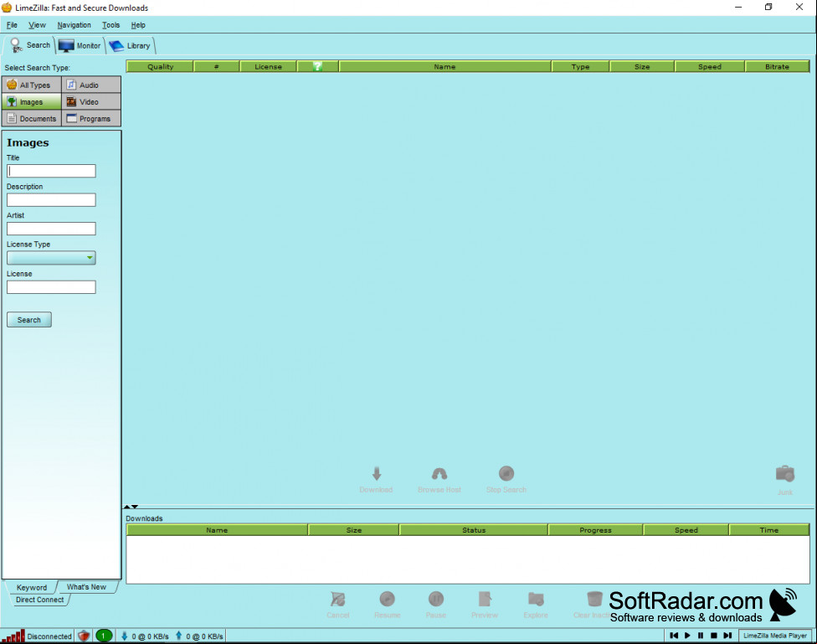Select Audio search type
Viewport: 817px width, 644px height.
[x=91, y=85]
